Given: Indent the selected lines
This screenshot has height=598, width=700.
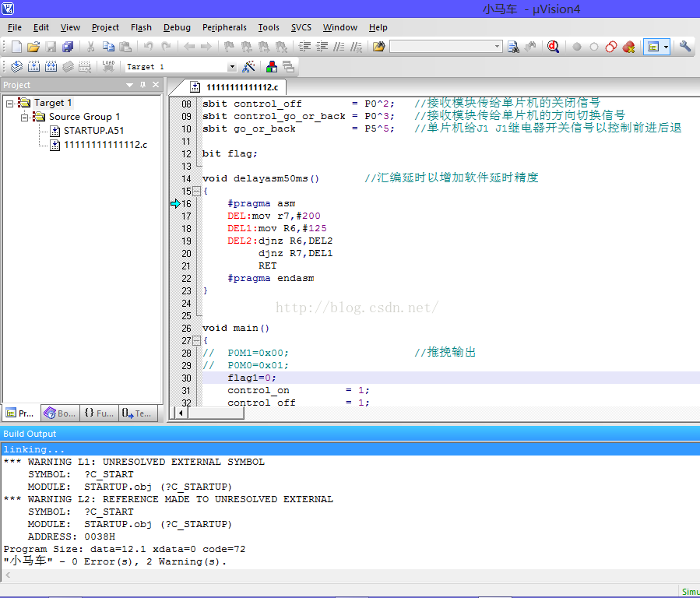Looking at the screenshot, I should tap(305, 47).
